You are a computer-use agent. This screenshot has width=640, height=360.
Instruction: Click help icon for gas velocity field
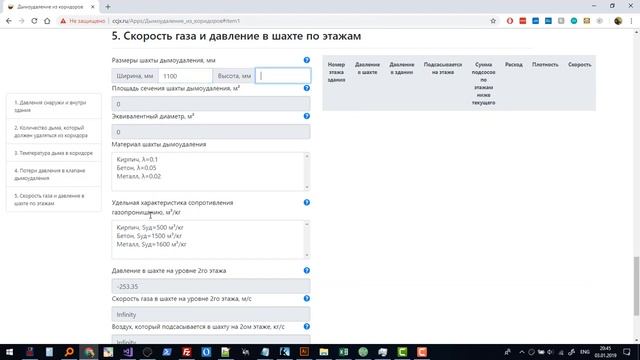307,298
